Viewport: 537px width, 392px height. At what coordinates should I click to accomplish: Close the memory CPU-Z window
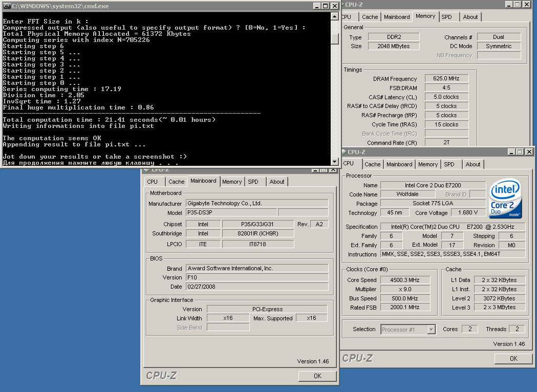click(526, 5)
